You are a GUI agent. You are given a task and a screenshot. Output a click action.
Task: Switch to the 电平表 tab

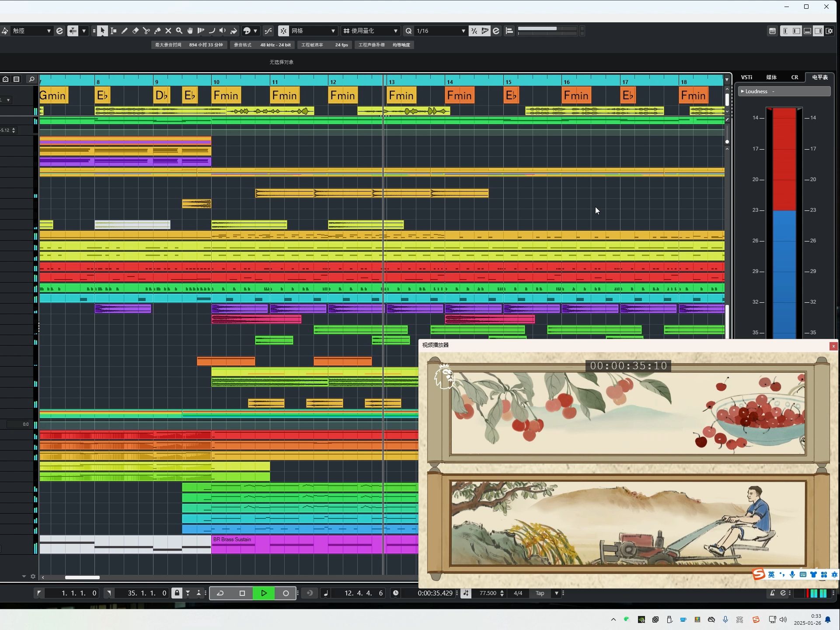coord(820,77)
